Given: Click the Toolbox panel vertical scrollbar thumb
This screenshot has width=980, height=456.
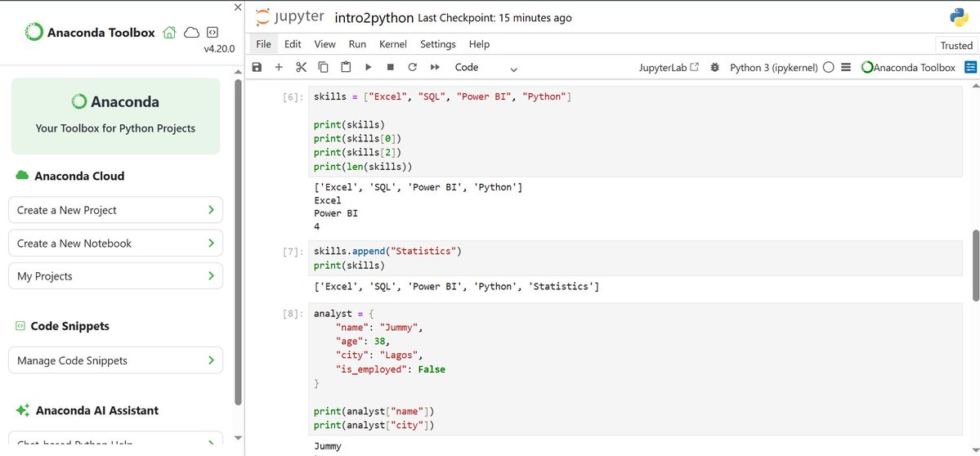Looking at the screenshot, I should (x=238, y=243).
